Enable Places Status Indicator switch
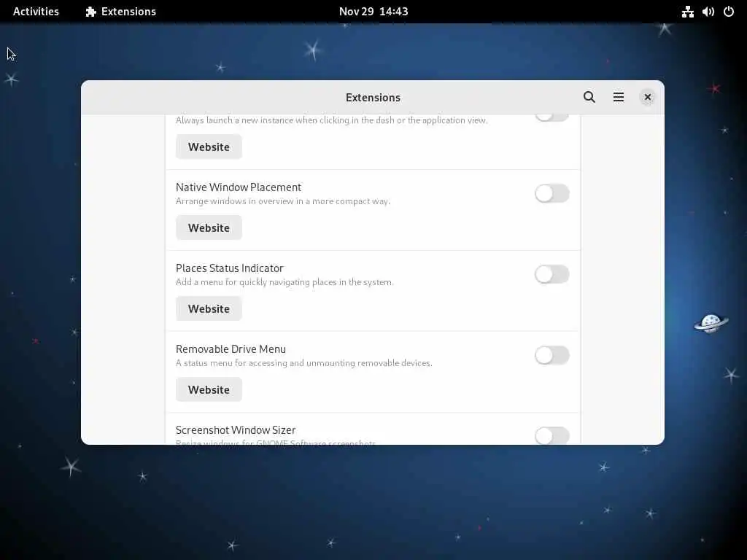Viewport: 747px width, 560px height. 551,274
